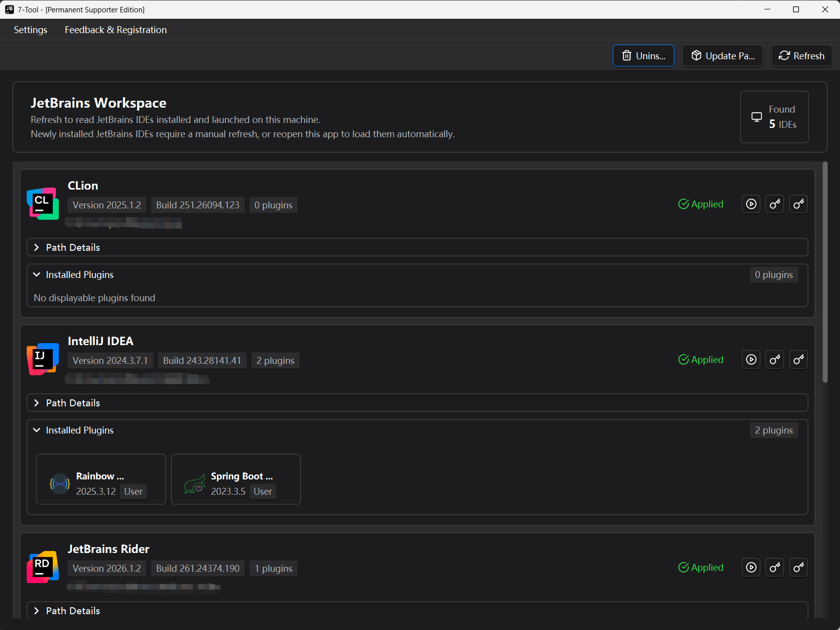Refresh the JetBrains IDE list
The height and width of the screenshot is (630, 840).
click(x=801, y=56)
